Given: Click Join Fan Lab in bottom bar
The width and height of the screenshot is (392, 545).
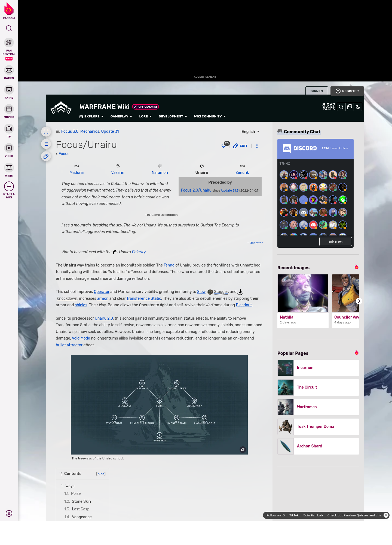Looking at the screenshot, I should [313, 515].
